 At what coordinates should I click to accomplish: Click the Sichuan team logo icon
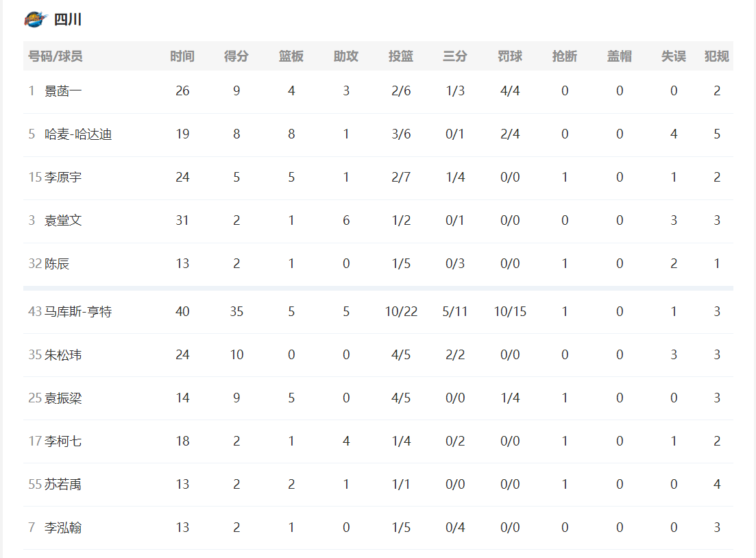coord(36,19)
